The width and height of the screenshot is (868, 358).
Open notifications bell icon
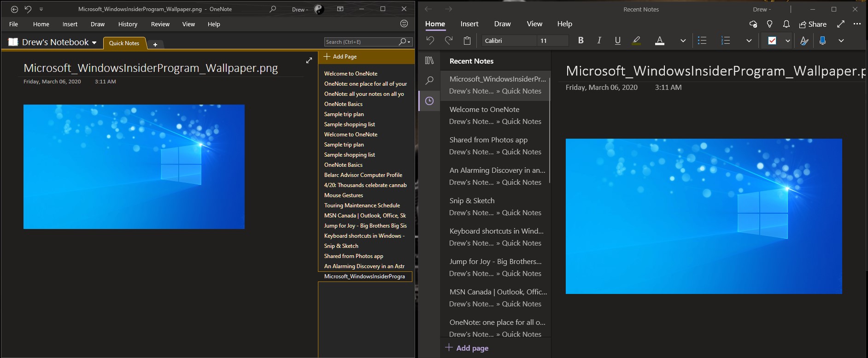[786, 24]
